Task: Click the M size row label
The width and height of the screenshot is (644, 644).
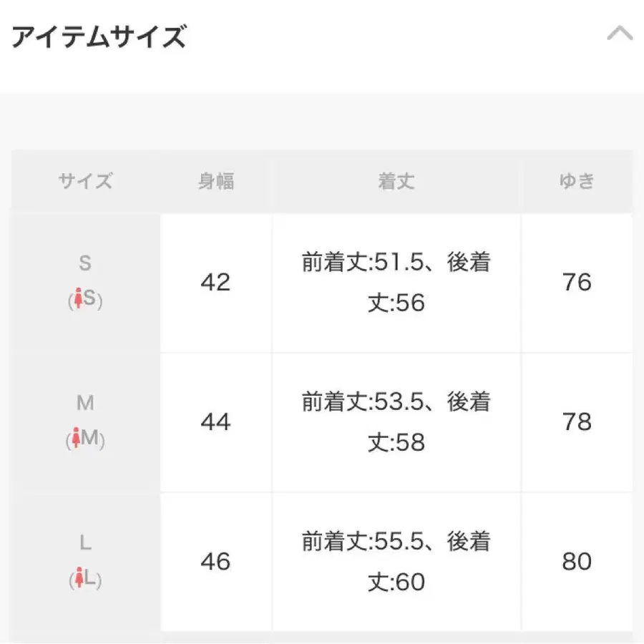Action: [85, 403]
